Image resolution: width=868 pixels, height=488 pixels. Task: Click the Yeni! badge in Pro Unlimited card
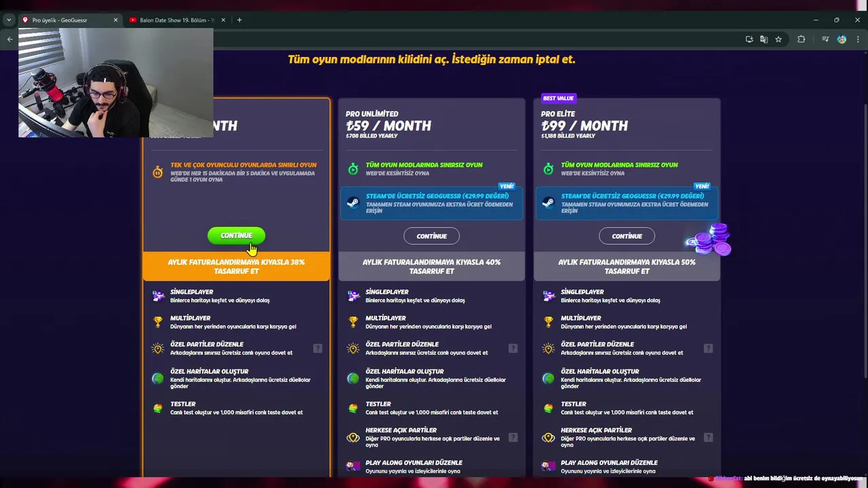click(507, 186)
